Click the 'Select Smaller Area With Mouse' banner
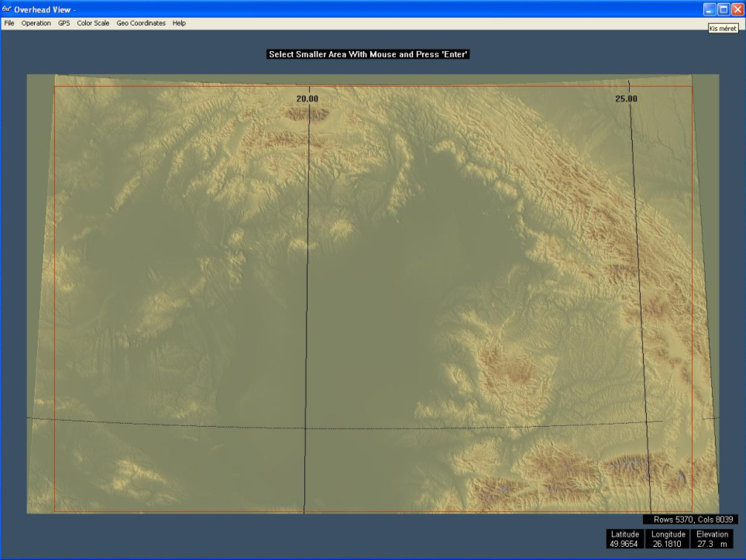746x560 pixels. tap(368, 54)
